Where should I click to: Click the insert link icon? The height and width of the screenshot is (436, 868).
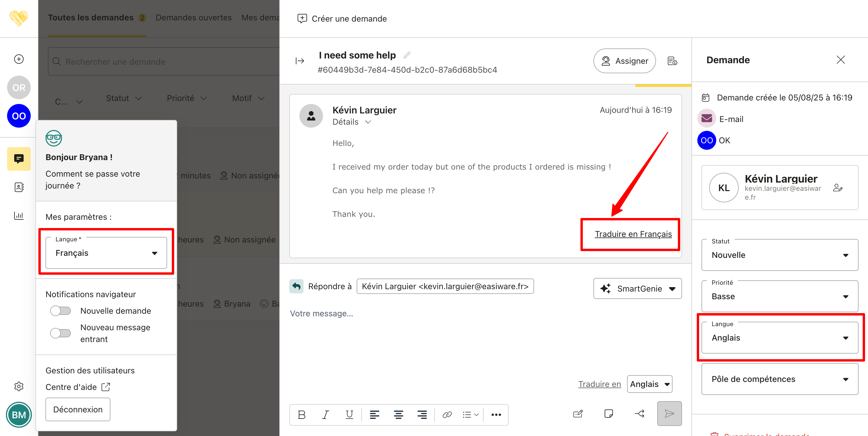(x=447, y=414)
